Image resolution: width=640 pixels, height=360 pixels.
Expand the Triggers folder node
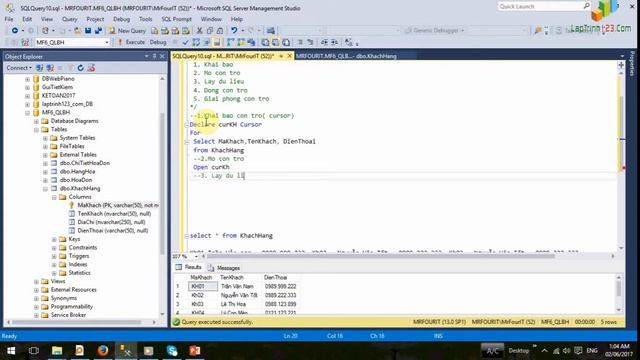tap(54, 256)
